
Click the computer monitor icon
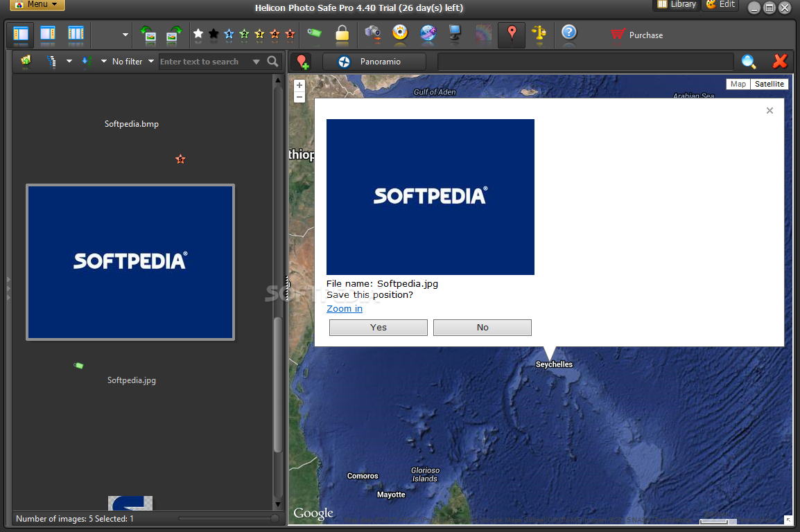coord(455,33)
